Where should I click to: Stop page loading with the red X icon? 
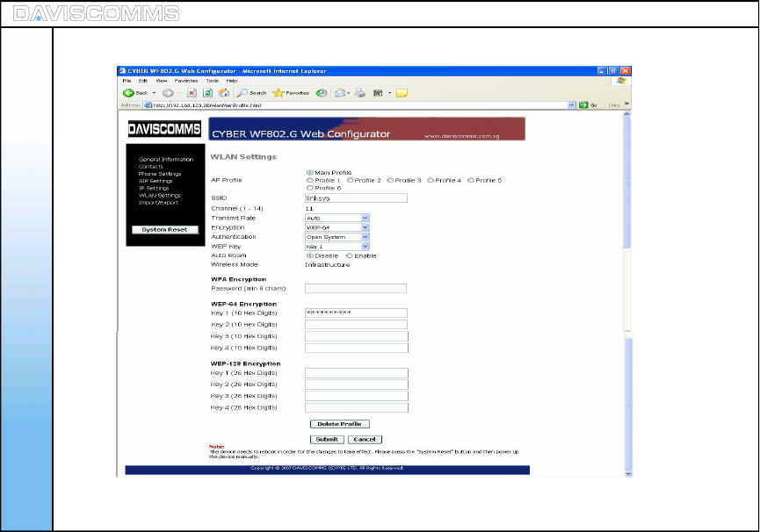coord(192,93)
